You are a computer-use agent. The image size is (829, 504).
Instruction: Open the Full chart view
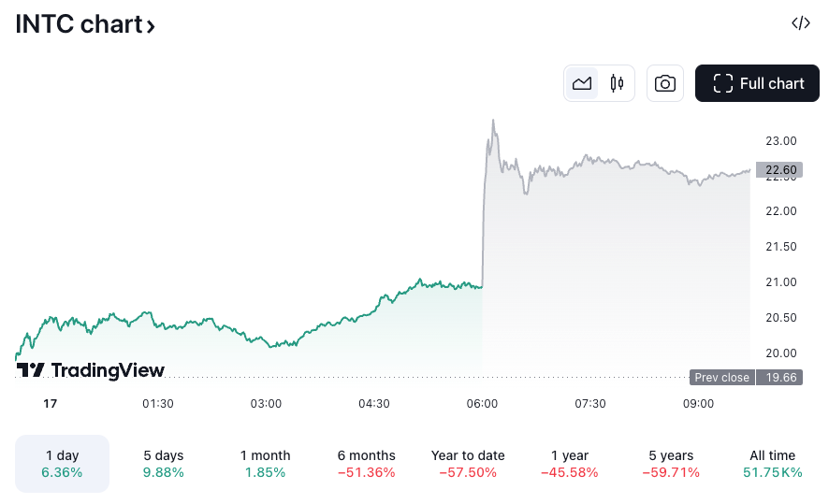[x=759, y=83]
